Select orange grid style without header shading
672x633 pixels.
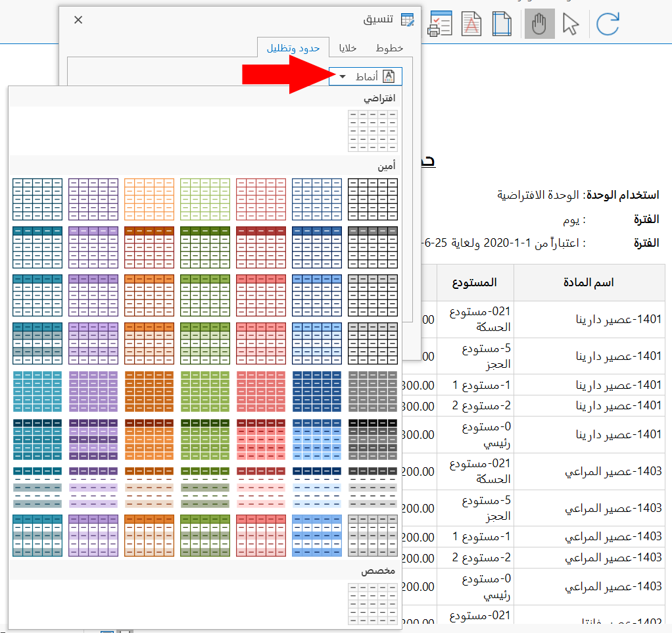(149, 199)
